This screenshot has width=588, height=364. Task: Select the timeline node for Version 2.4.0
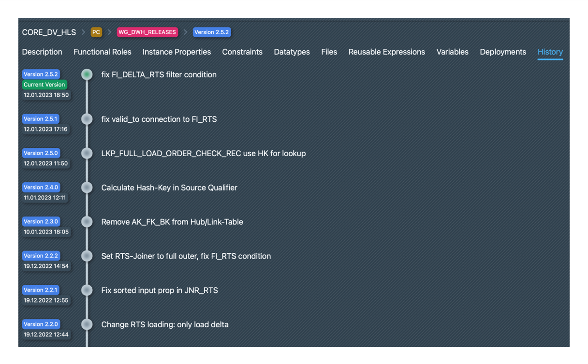click(x=87, y=188)
